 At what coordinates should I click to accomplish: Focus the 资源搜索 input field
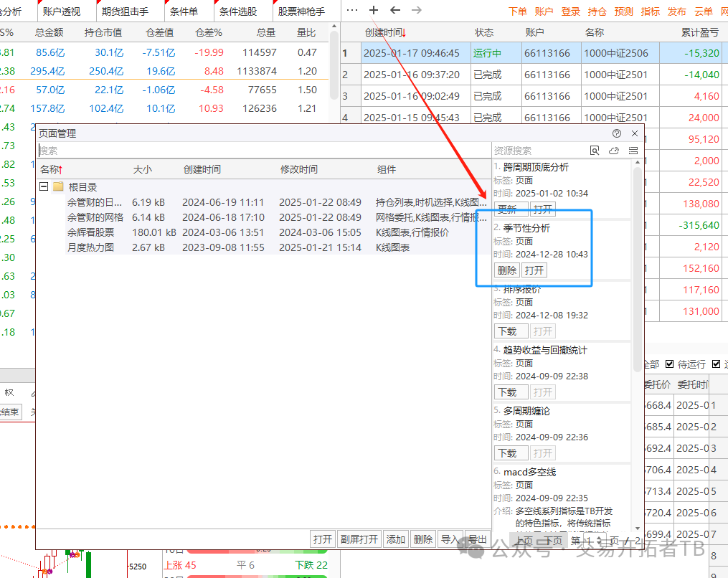[539, 151]
